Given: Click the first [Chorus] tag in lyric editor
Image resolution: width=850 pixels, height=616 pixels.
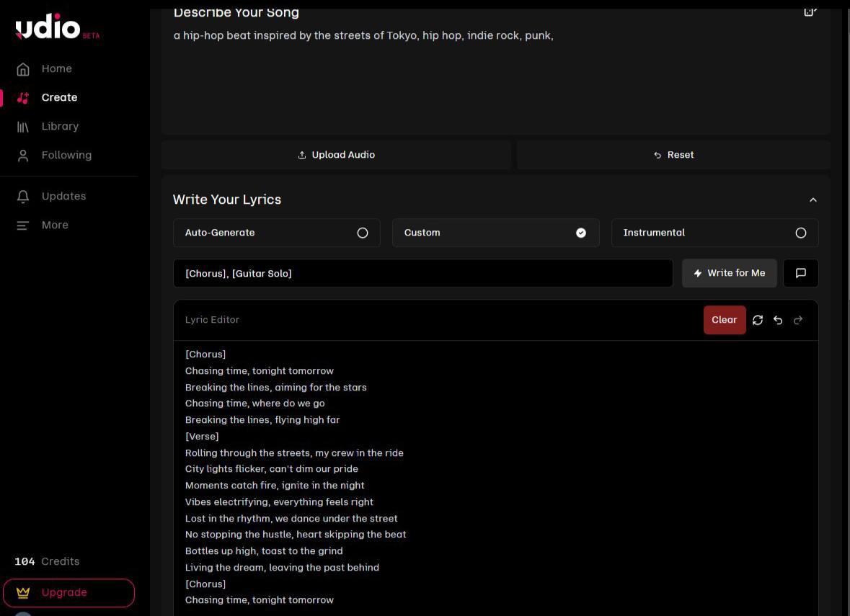Looking at the screenshot, I should tap(205, 354).
